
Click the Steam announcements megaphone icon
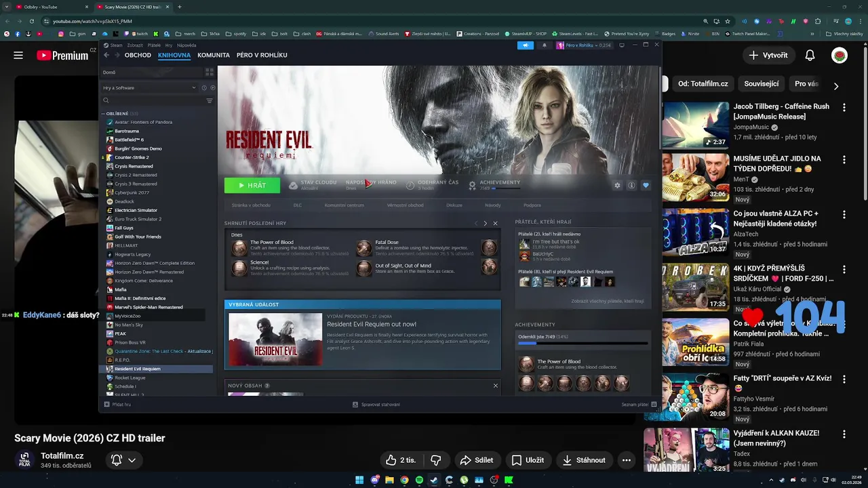point(525,45)
